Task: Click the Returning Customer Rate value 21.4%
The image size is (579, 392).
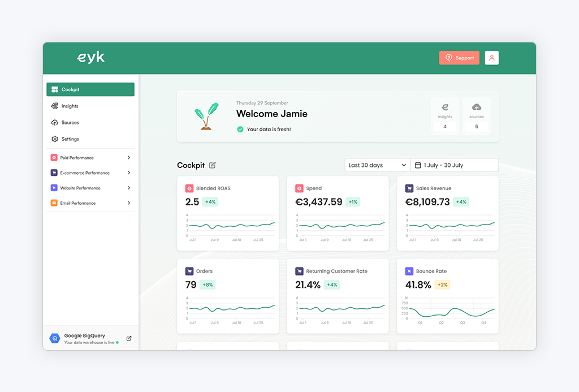Action: click(308, 285)
